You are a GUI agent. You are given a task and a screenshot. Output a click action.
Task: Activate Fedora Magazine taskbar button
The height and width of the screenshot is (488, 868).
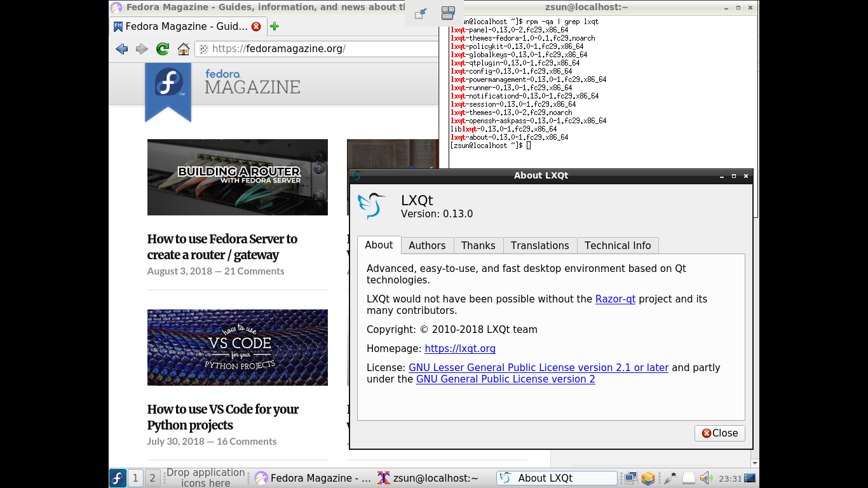click(x=313, y=478)
